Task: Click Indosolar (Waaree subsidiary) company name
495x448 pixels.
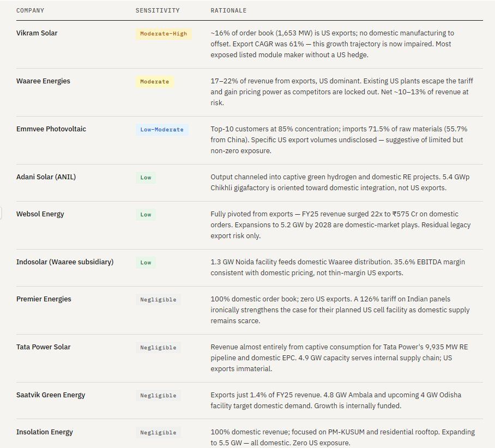Action: pyautogui.click(x=65, y=262)
